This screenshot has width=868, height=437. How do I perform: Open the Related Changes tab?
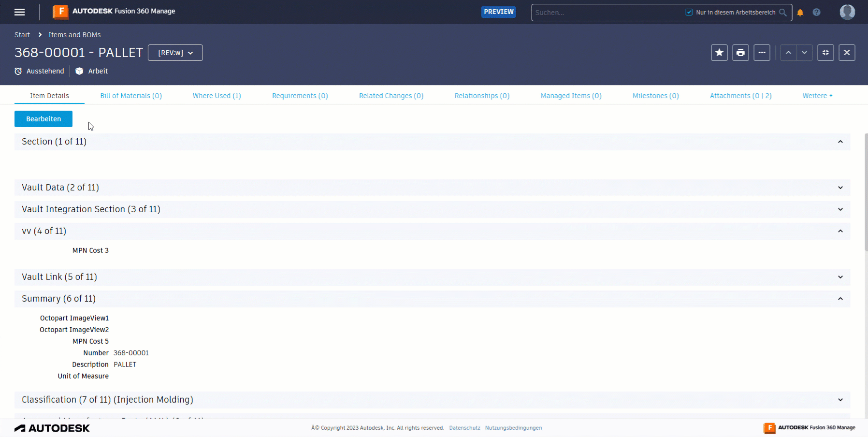[x=391, y=96]
